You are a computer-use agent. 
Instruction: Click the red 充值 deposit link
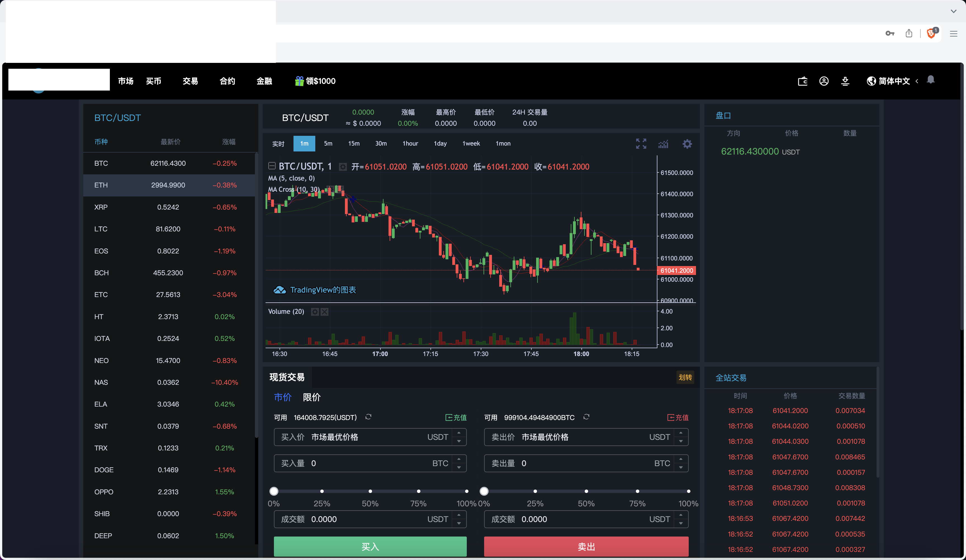click(678, 417)
